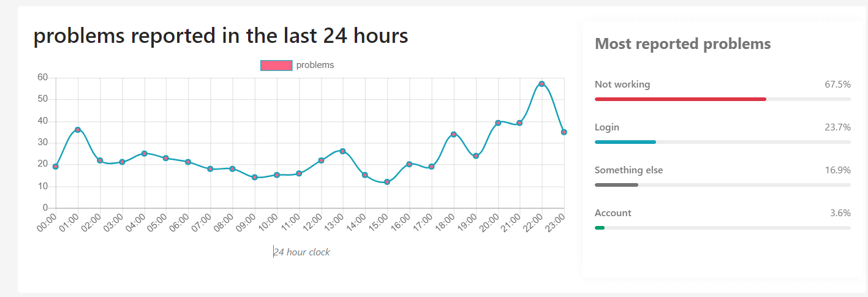Viewport: 868px width, 297px height.
Task: Click the 23:00 final data point
Action: pos(564,132)
